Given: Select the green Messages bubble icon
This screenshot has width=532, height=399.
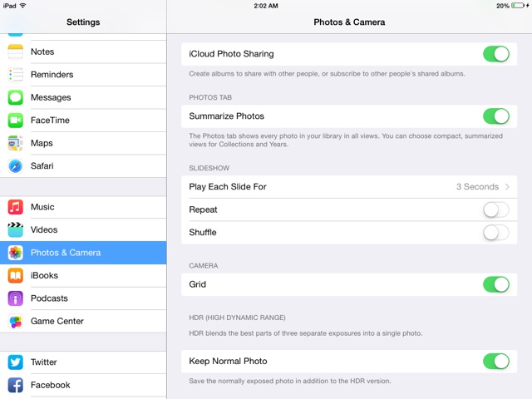Looking at the screenshot, I should tap(15, 97).
